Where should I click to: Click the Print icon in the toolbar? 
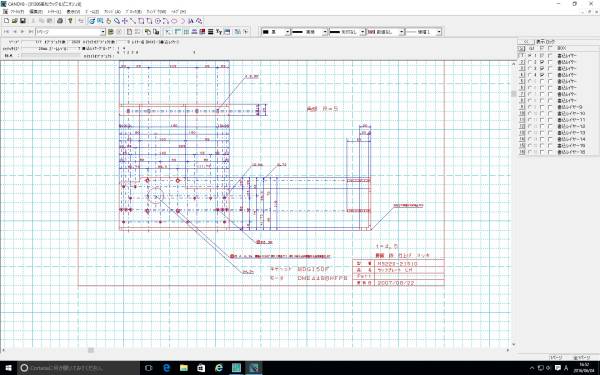[60, 21]
